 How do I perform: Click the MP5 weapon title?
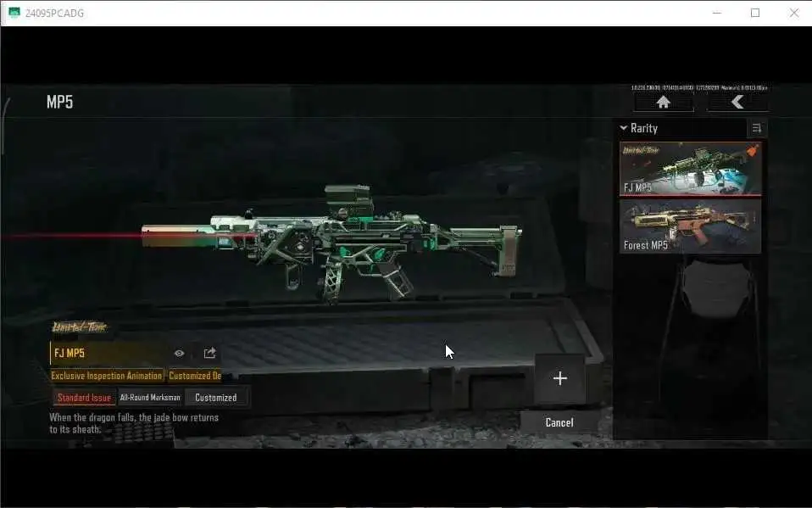tap(59, 102)
